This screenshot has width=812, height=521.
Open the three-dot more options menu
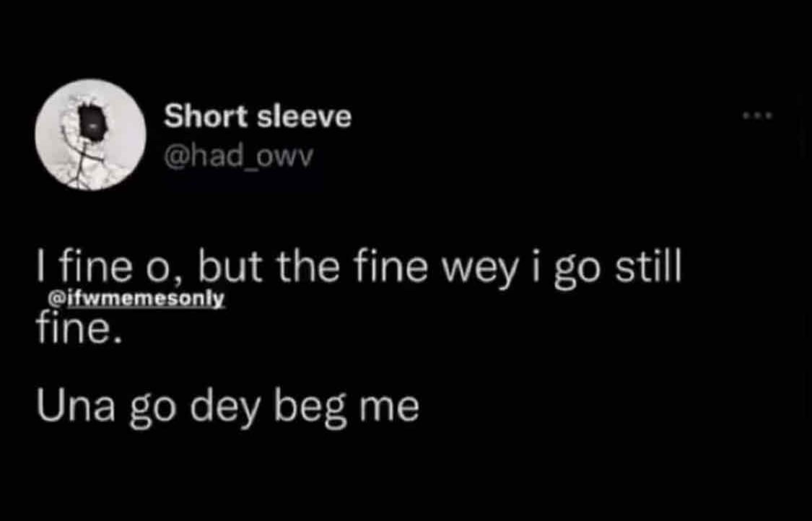pyautogui.click(x=758, y=115)
